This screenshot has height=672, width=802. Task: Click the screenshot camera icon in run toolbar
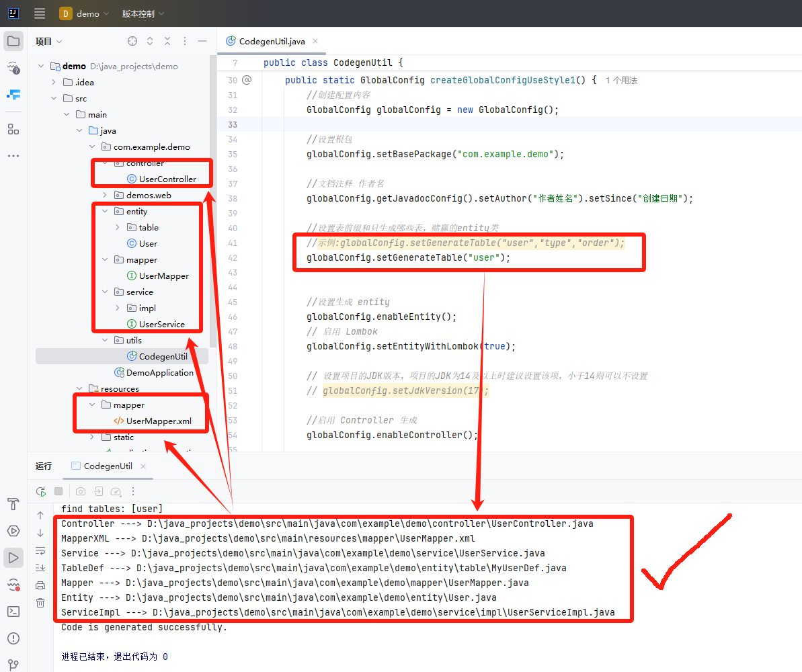click(x=81, y=491)
